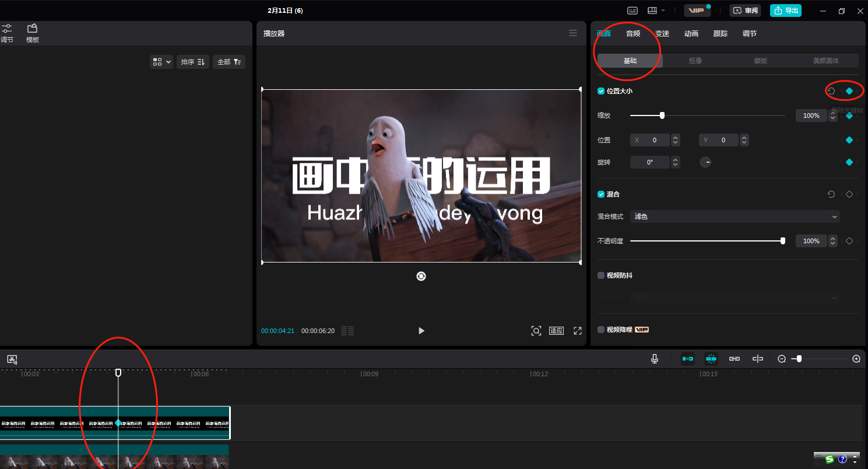This screenshot has width=868, height=469.
Task: Toggle the 位置 keyframe diamond
Action: 849,140
